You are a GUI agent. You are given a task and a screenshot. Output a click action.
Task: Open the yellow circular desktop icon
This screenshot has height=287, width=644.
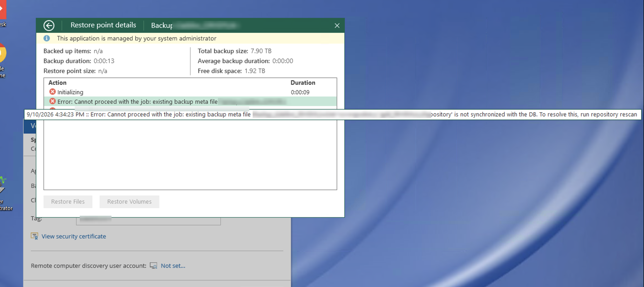(2, 53)
